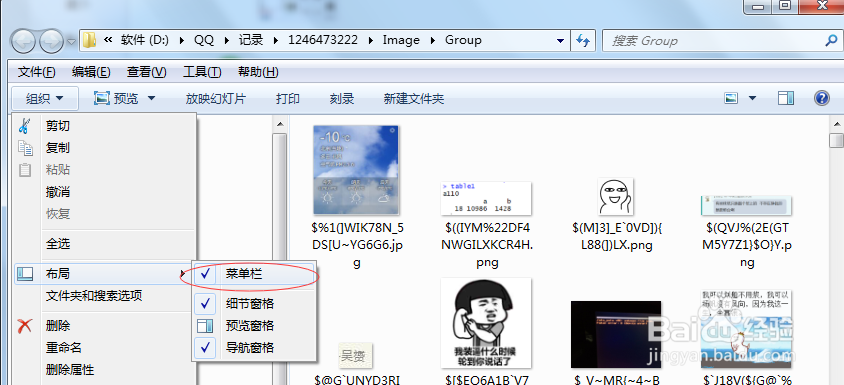Click the Cut scissors icon

24,125
